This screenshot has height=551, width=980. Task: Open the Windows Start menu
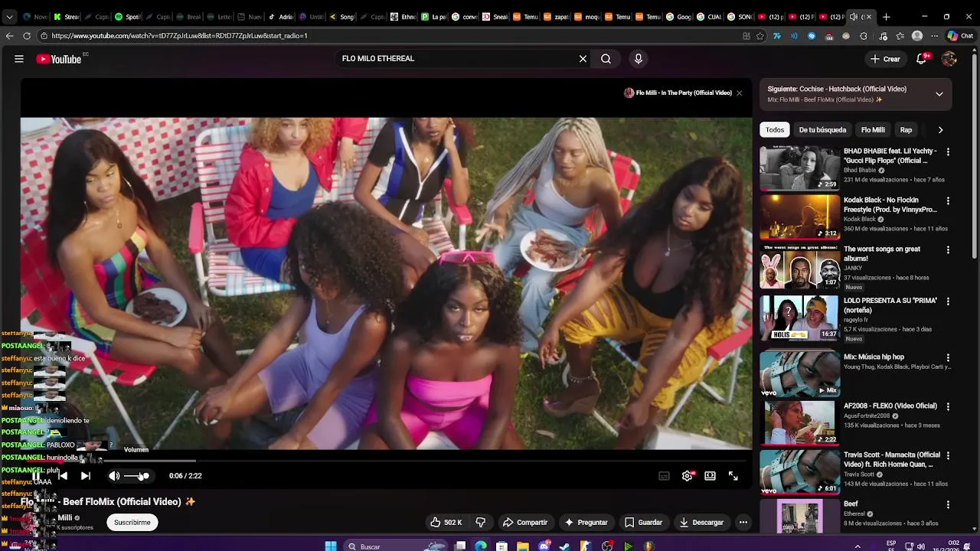point(331,546)
